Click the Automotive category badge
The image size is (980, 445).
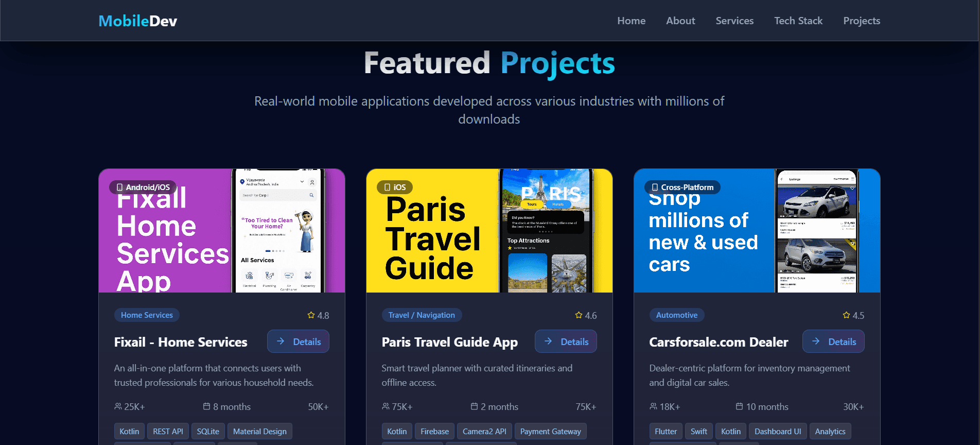676,315
